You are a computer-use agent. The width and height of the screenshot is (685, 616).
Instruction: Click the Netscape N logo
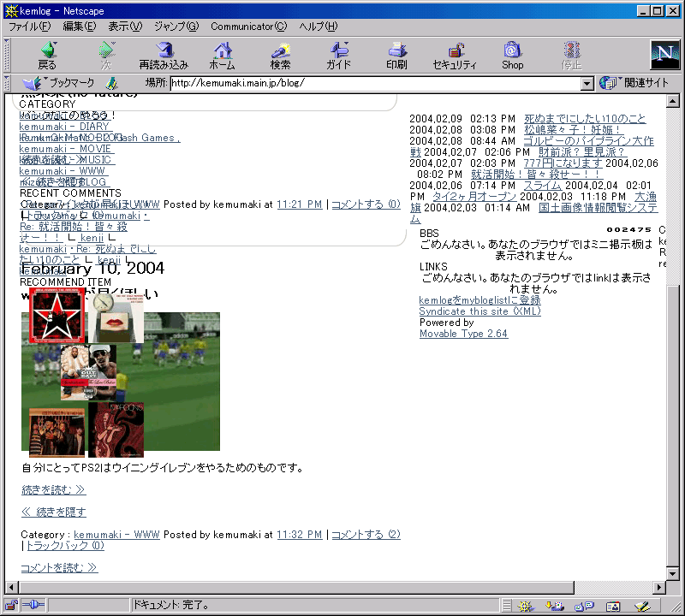point(665,55)
